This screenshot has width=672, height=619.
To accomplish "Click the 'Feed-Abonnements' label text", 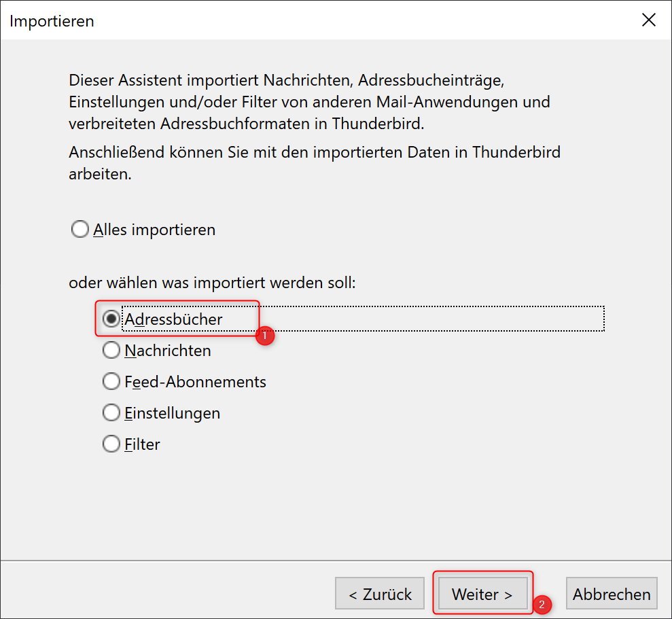I will (x=196, y=382).
